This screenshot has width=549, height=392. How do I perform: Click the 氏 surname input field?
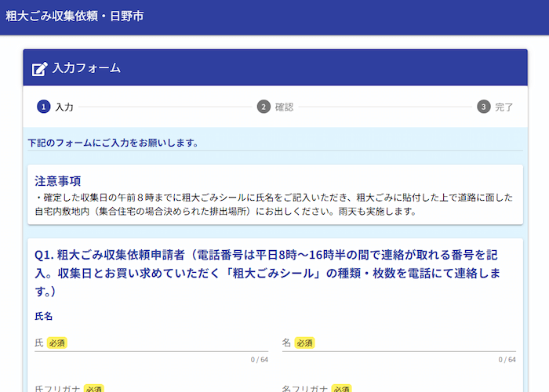click(151, 343)
